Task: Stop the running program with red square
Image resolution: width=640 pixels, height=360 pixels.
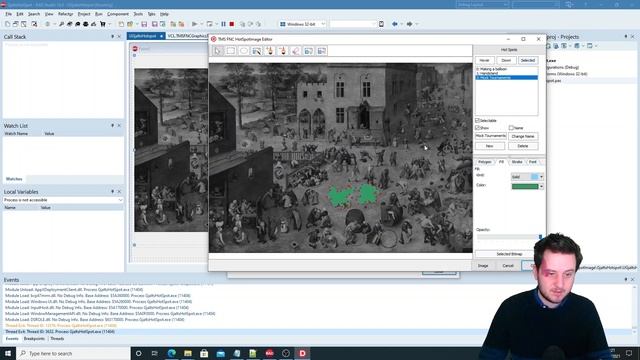Action: point(232,24)
